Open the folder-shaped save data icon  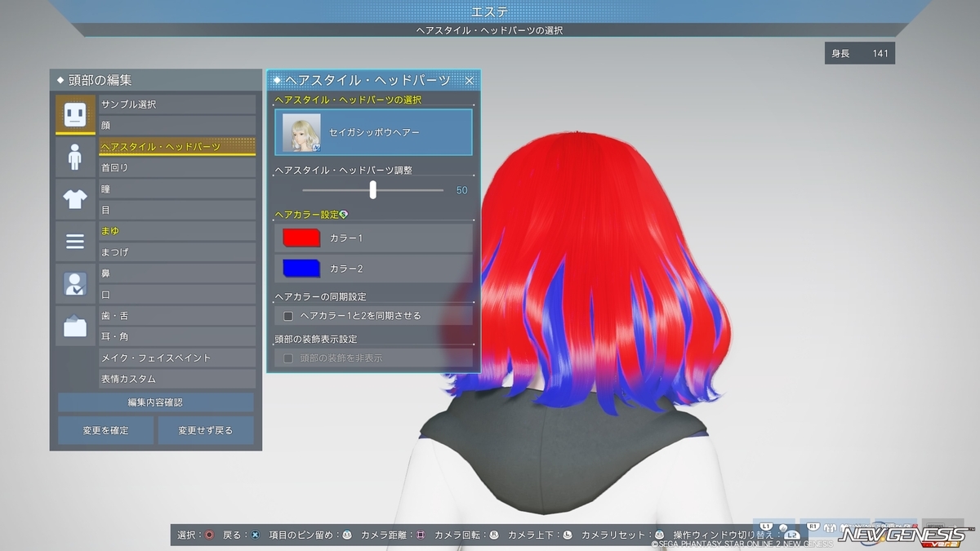pos(75,327)
